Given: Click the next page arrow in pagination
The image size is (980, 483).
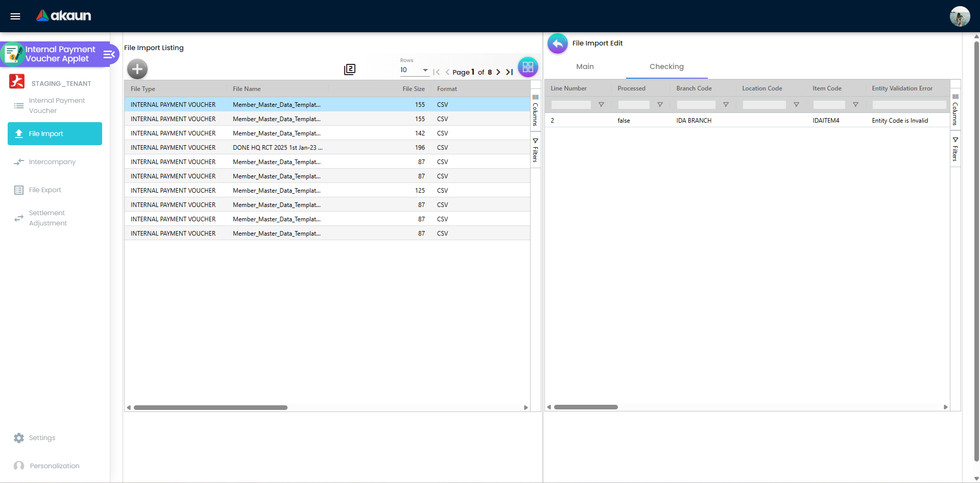Looking at the screenshot, I should [498, 72].
